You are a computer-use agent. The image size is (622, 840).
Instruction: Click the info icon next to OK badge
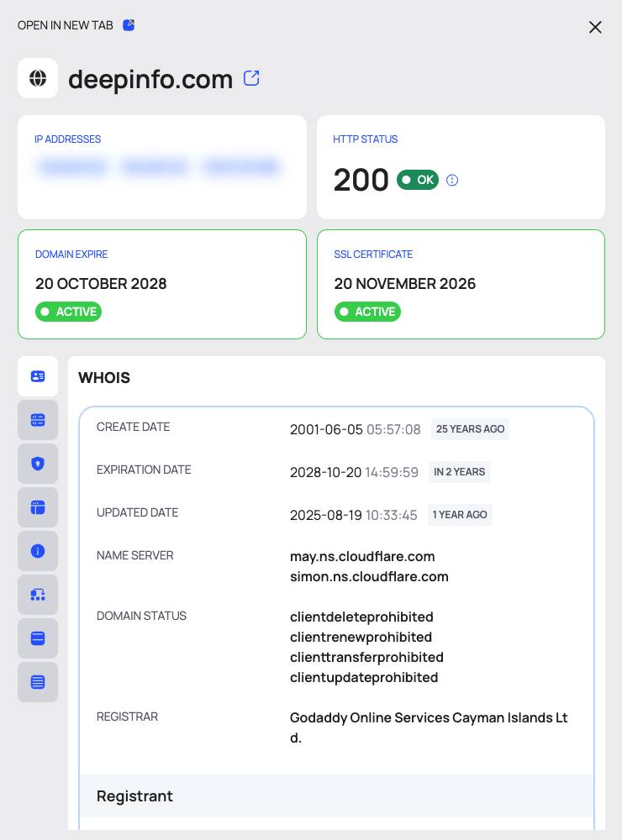point(452,180)
